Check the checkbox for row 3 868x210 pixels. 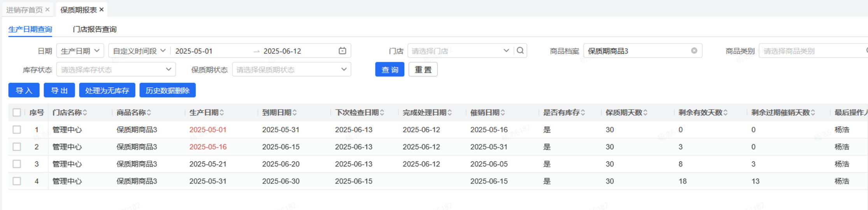pyautogui.click(x=17, y=164)
